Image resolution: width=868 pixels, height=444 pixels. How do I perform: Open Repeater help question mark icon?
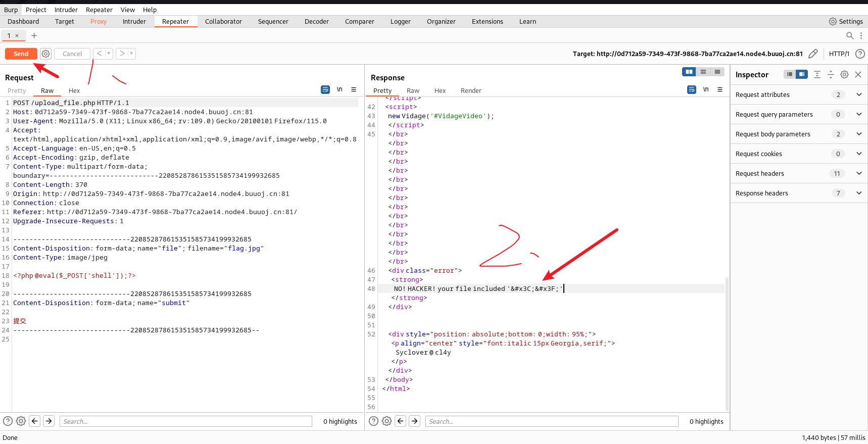coord(860,54)
